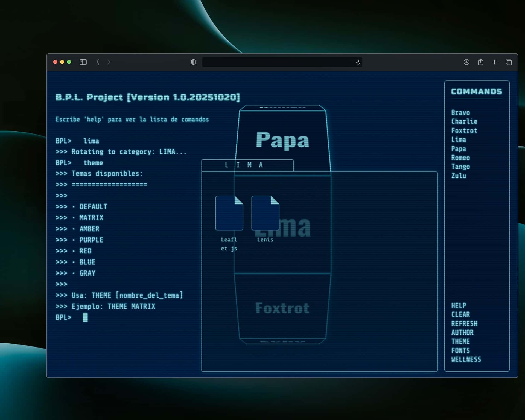Open the Leaflet.js file icon
525x420 pixels.
[229, 213]
